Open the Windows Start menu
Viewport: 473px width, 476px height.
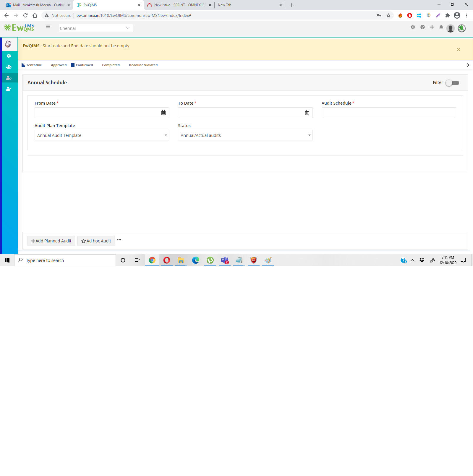(x=7, y=260)
